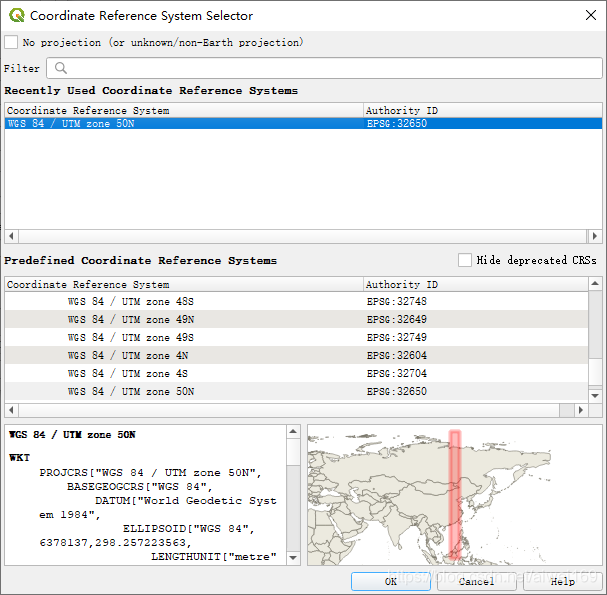The image size is (607, 595).
Task: Toggle Hide deprecated CRSs checkbox
Action: click(x=465, y=260)
